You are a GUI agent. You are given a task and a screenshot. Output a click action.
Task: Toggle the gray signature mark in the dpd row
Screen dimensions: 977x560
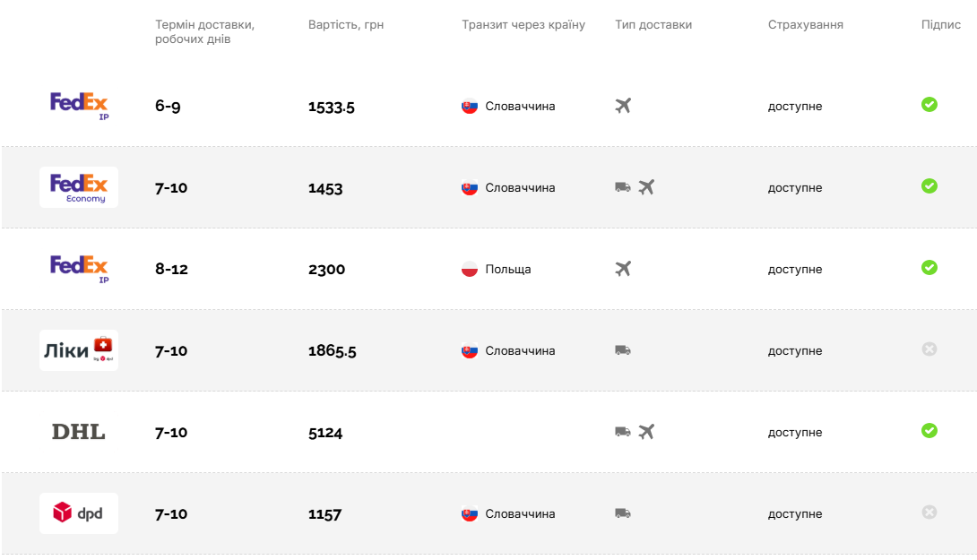[929, 513]
